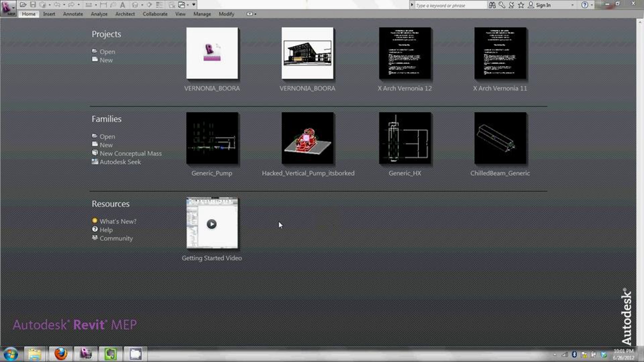This screenshot has width=644, height=362.
Task: Switch to the Collaborate ribbon tab
Action: pos(155,14)
